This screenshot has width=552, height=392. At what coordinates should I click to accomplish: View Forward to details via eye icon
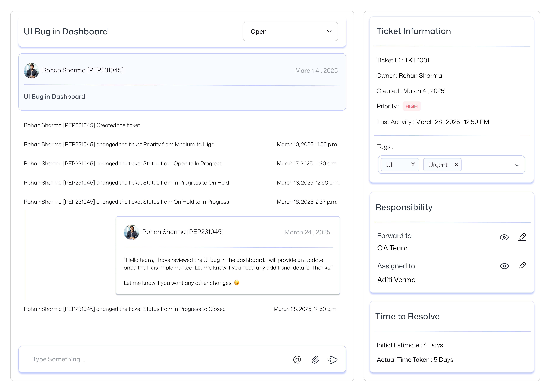[x=504, y=237]
